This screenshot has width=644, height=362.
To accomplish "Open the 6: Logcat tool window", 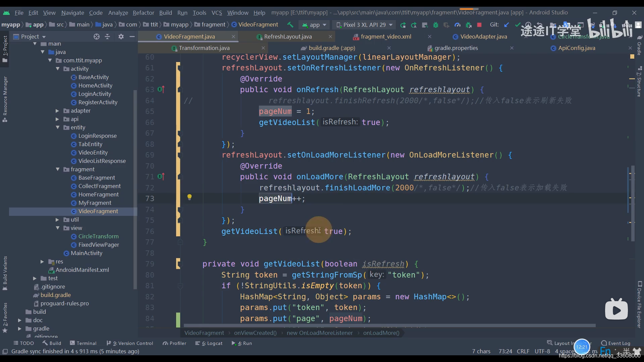I will pos(209,343).
